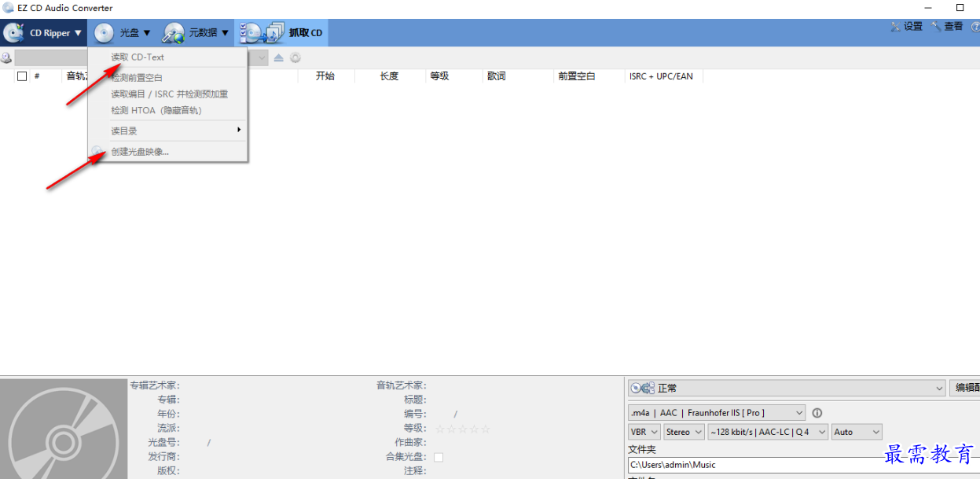Screen dimensions: 980x479
Task: Open the 光盘 disc menu
Action: [122, 33]
